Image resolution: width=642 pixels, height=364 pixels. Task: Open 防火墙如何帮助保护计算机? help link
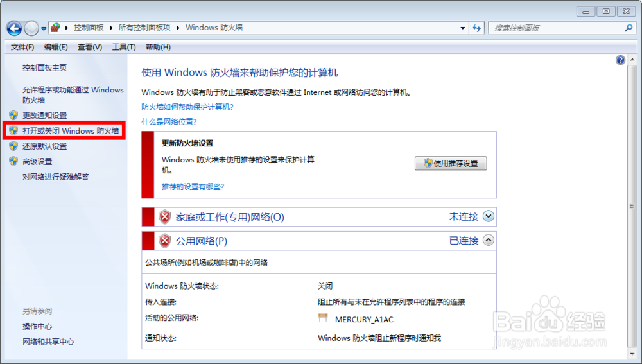pos(187,107)
